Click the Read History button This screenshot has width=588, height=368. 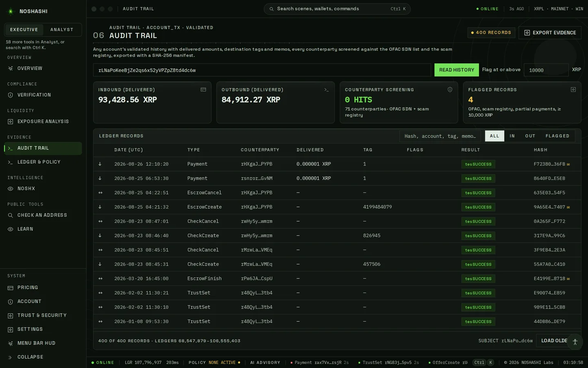(457, 70)
